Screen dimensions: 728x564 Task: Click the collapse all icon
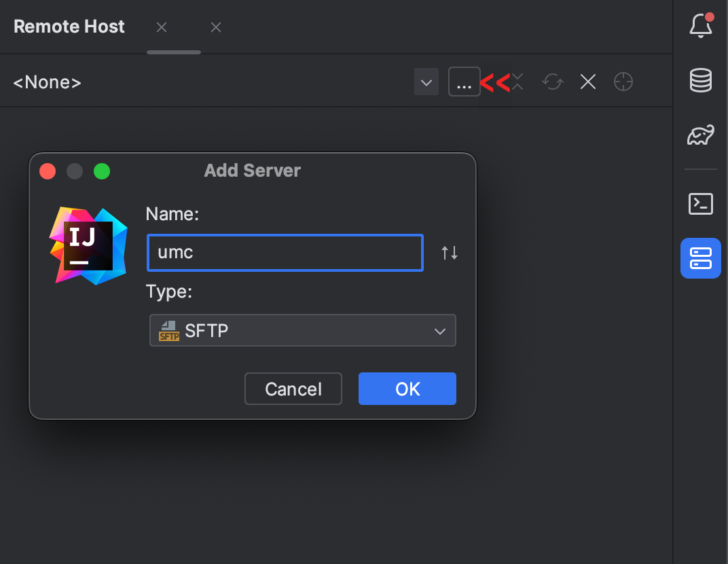pyautogui.click(x=517, y=82)
